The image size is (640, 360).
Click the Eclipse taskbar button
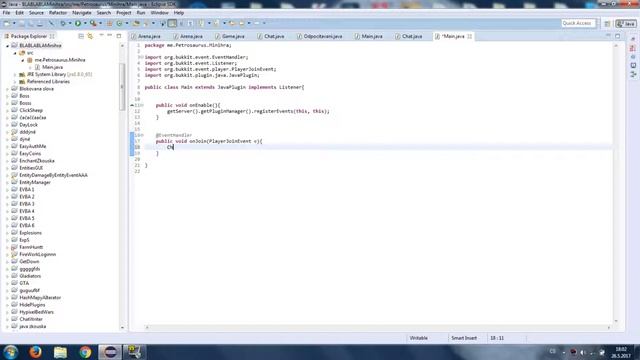(110, 352)
